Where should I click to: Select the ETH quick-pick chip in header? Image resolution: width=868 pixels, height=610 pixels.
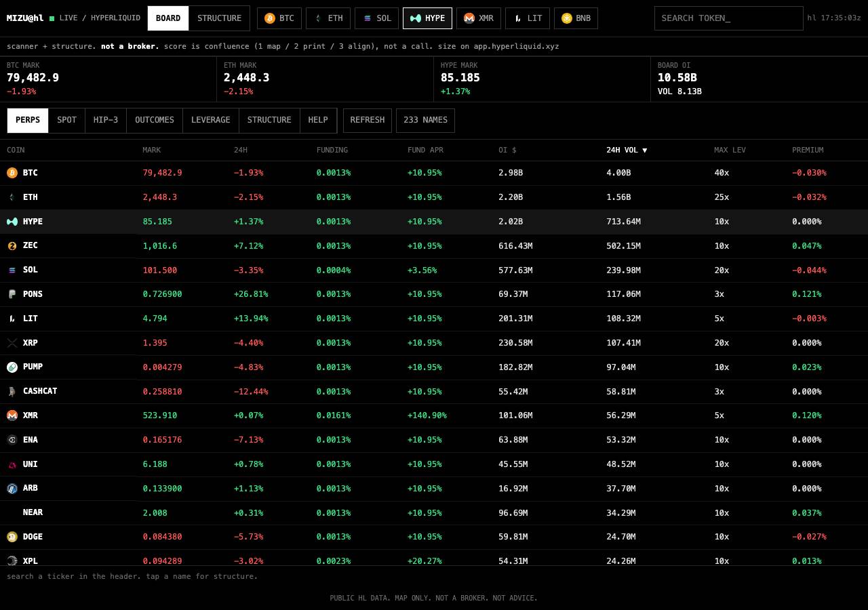[328, 18]
